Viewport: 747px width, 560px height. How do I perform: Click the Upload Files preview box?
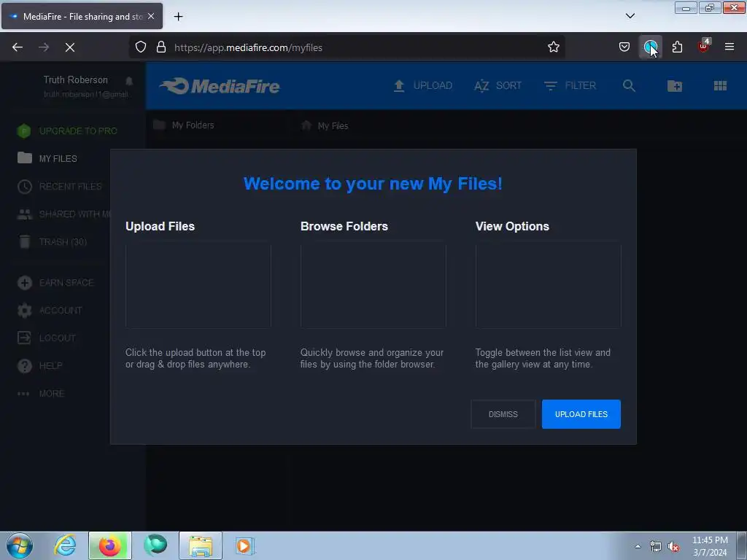pyautogui.click(x=198, y=286)
